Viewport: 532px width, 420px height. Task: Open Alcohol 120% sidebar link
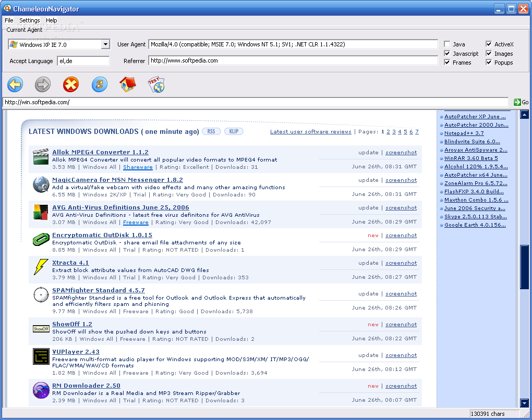click(x=476, y=166)
